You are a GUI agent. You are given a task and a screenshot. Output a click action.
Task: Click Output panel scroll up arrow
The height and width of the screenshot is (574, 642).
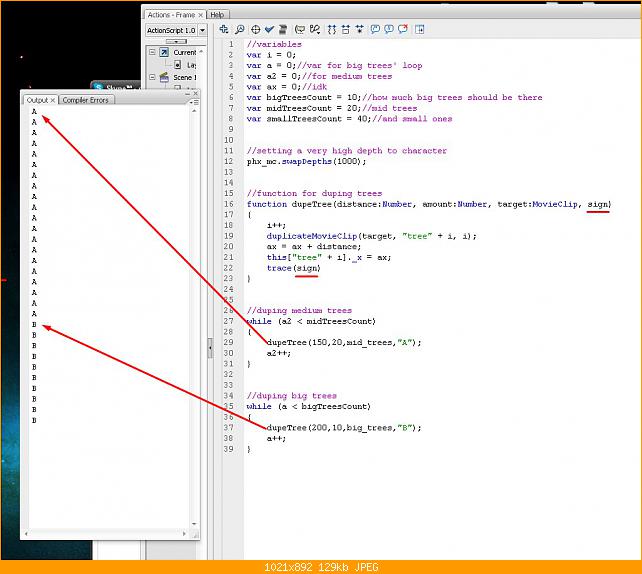point(194,111)
